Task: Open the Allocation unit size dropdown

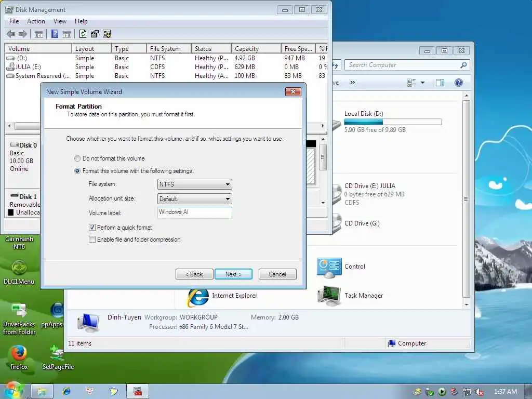Action: [x=195, y=199]
